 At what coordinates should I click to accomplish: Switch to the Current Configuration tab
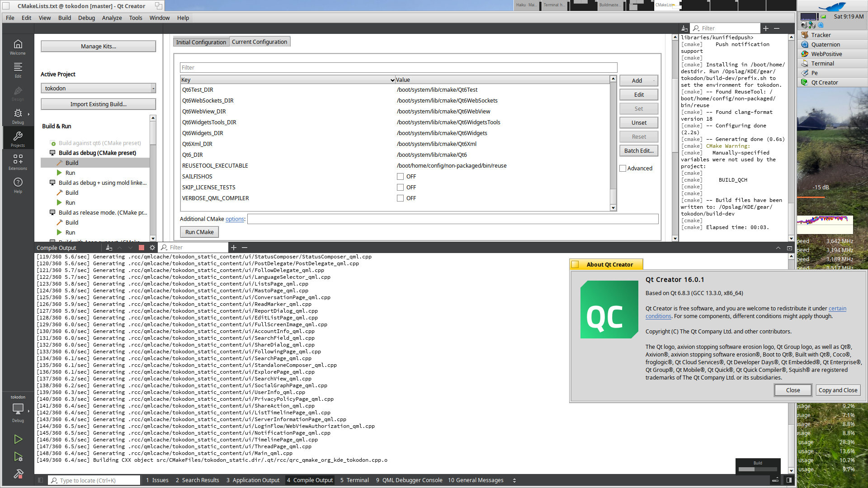(259, 42)
